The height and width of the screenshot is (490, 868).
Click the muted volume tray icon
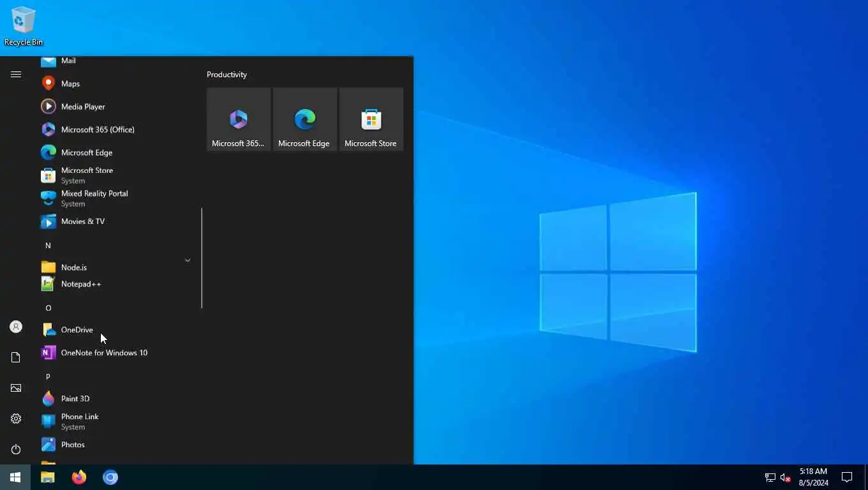pos(786,477)
